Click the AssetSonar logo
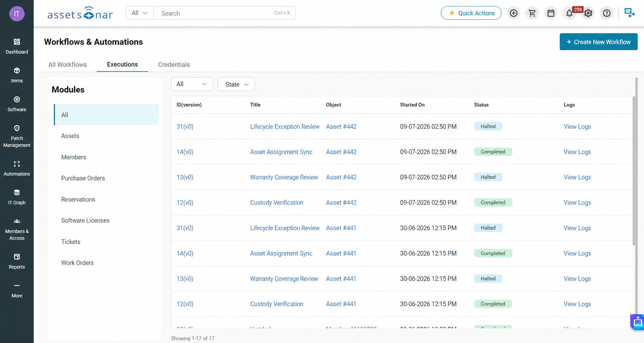 click(80, 13)
